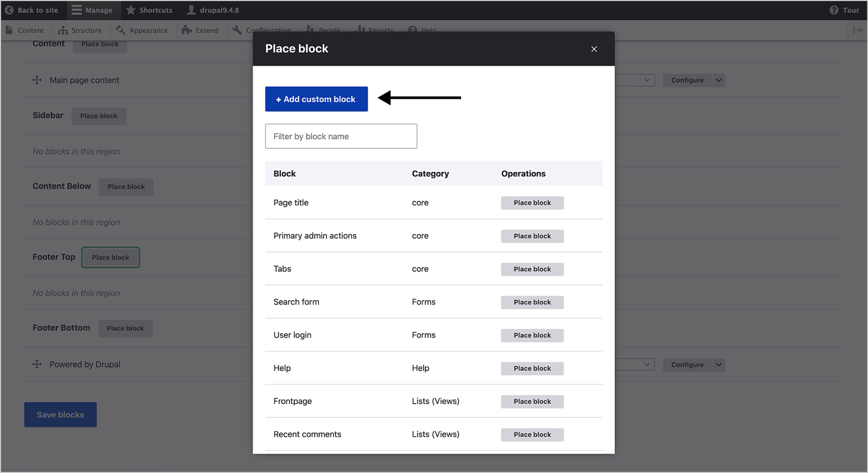Click the Shortcuts star icon

point(131,10)
